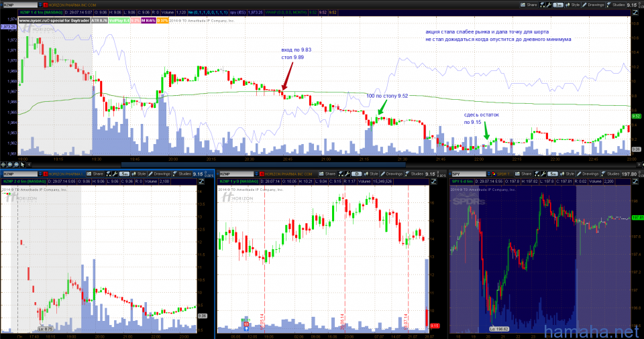
Task: Open Style menu in bottom-left chart
Action: [x=139, y=174]
